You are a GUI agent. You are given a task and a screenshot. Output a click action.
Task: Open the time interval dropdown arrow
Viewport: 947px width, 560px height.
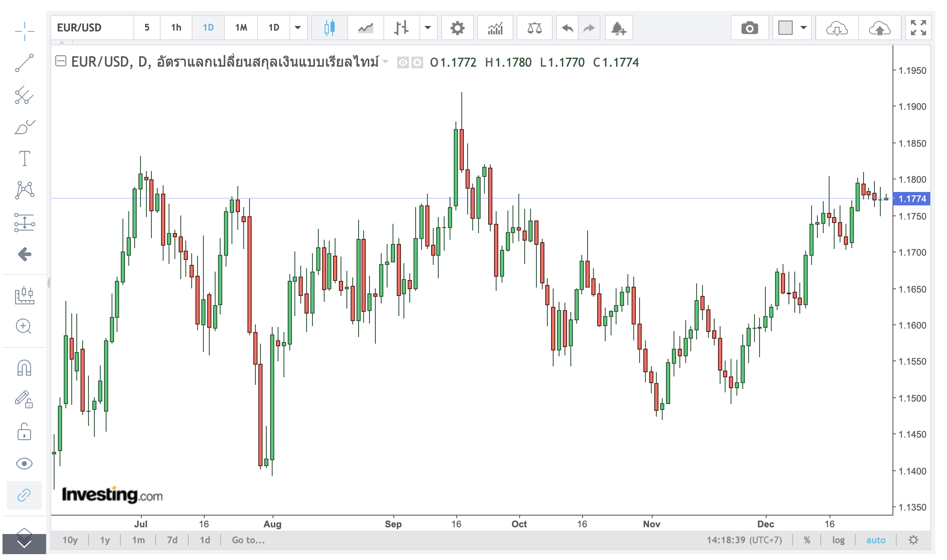click(x=298, y=28)
